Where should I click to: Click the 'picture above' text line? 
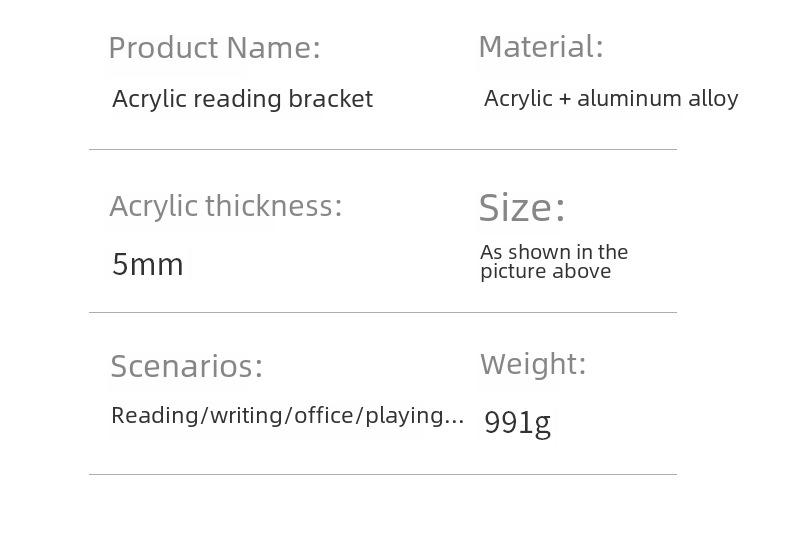[x=546, y=272]
